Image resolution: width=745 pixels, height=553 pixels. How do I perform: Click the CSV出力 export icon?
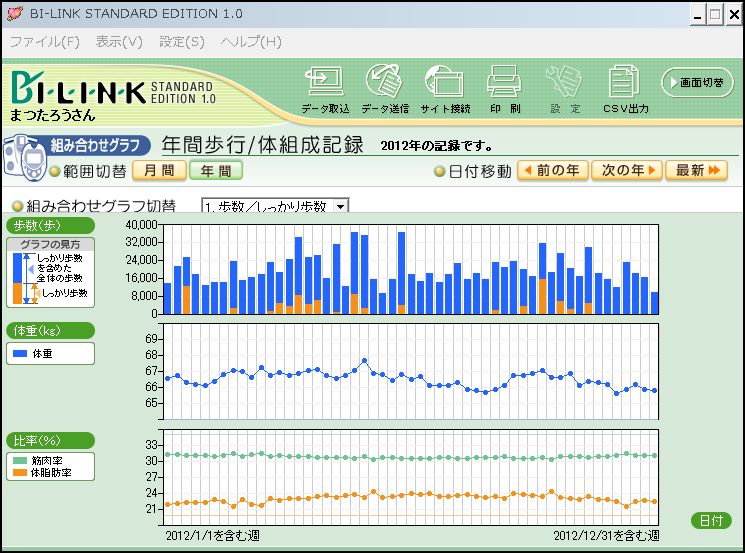[625, 86]
